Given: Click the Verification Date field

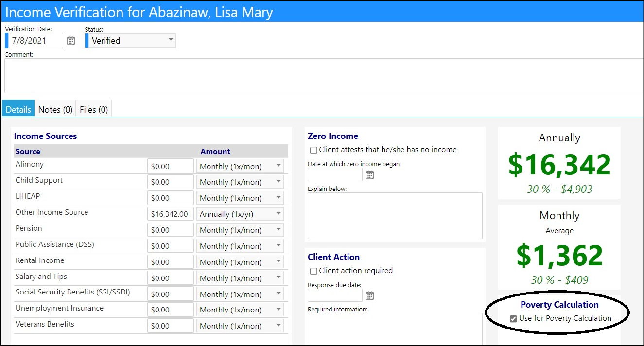Looking at the screenshot, I should click(34, 41).
